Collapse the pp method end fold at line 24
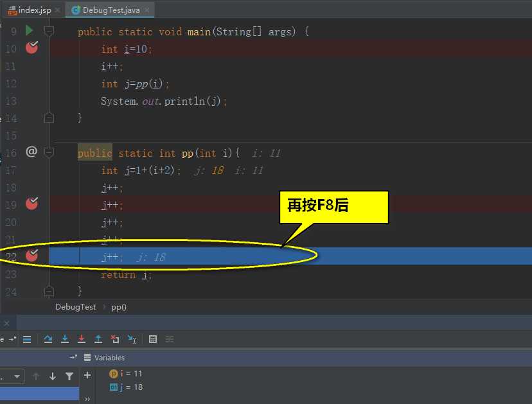Screen dimensions: 532x404 49,291
